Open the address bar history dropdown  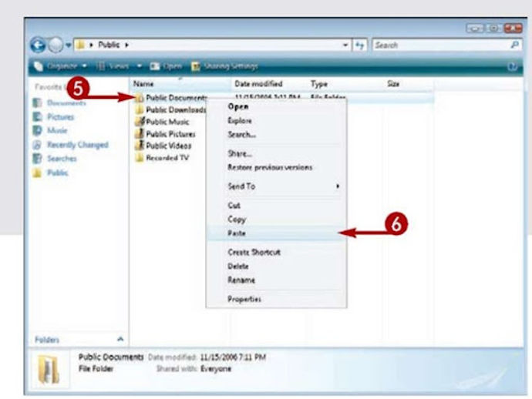coord(345,45)
